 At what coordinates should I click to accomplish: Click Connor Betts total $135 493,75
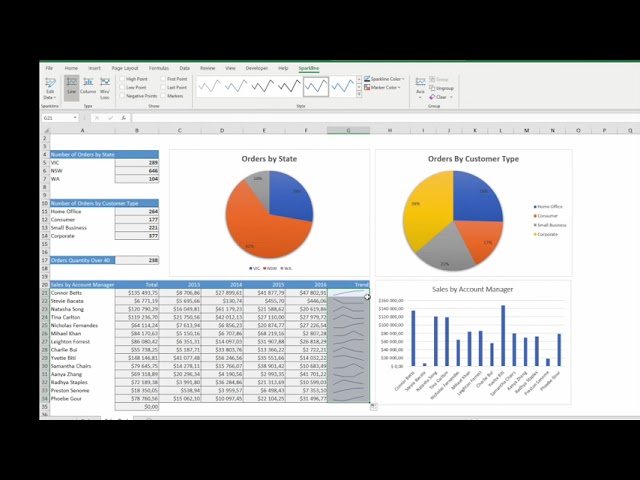(x=137, y=293)
